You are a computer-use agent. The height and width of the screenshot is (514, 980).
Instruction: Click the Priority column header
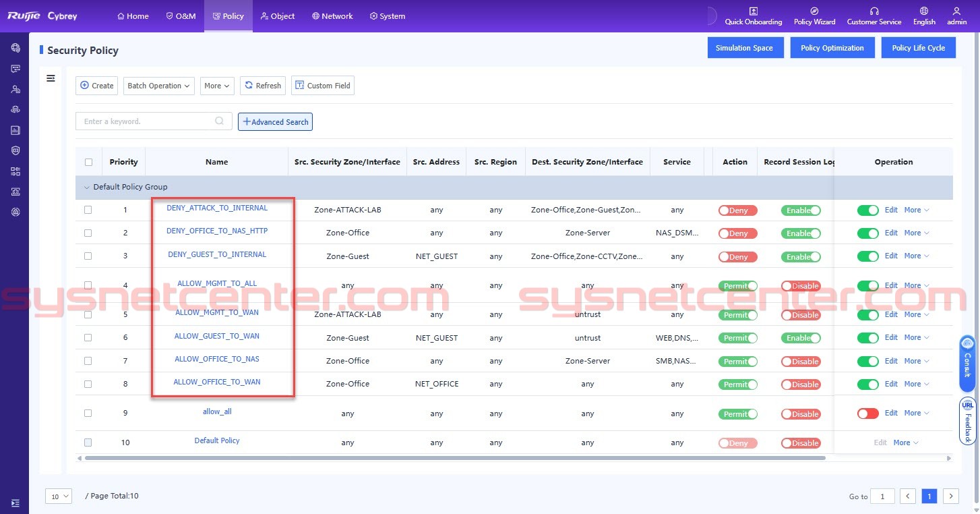click(123, 162)
